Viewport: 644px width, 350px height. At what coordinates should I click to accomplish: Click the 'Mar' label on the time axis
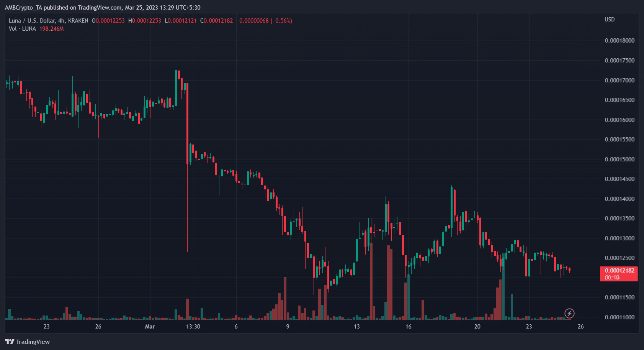(x=150, y=327)
